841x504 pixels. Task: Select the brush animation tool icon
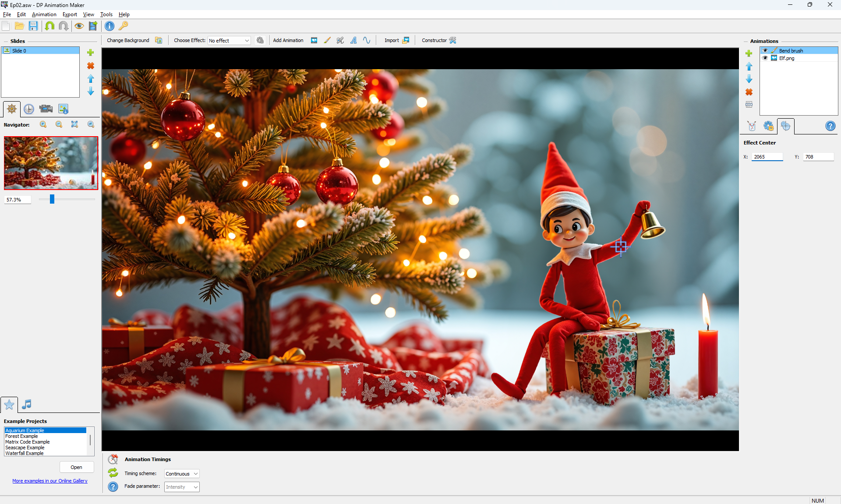[x=327, y=40]
